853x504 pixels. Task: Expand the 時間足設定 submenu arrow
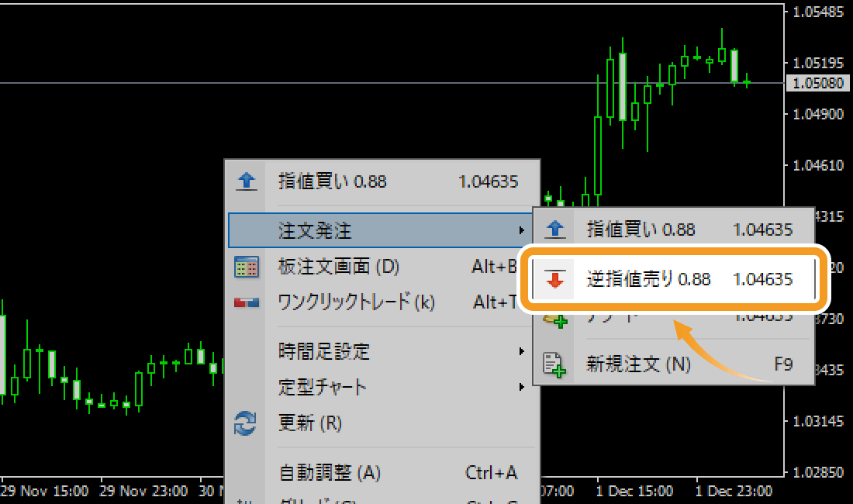click(x=521, y=351)
